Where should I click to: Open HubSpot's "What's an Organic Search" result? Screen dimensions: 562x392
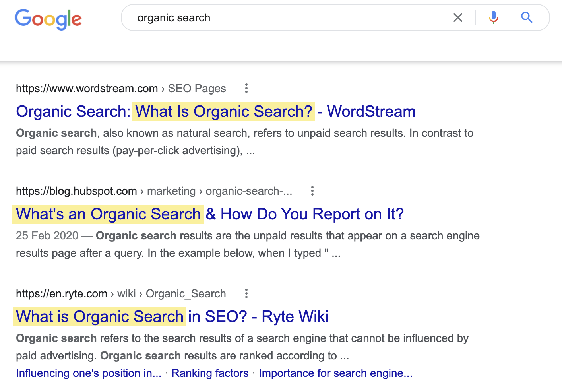tap(209, 214)
